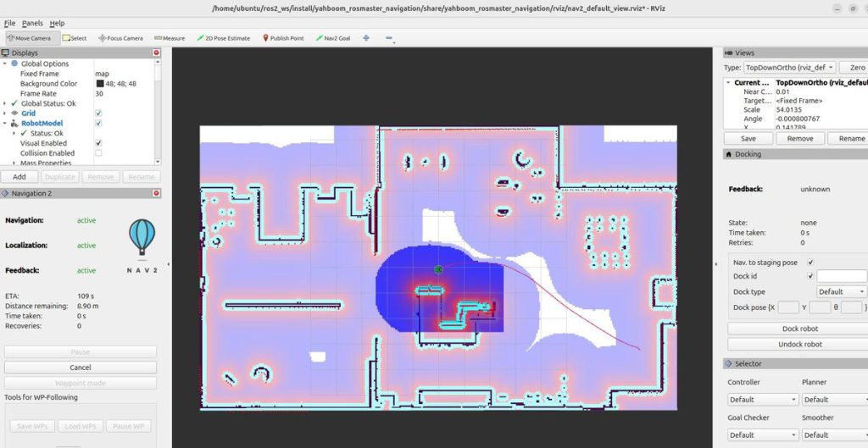This screenshot has height=448, width=868.
Task: Uncheck the Grid display checkbox
Action: point(99,113)
